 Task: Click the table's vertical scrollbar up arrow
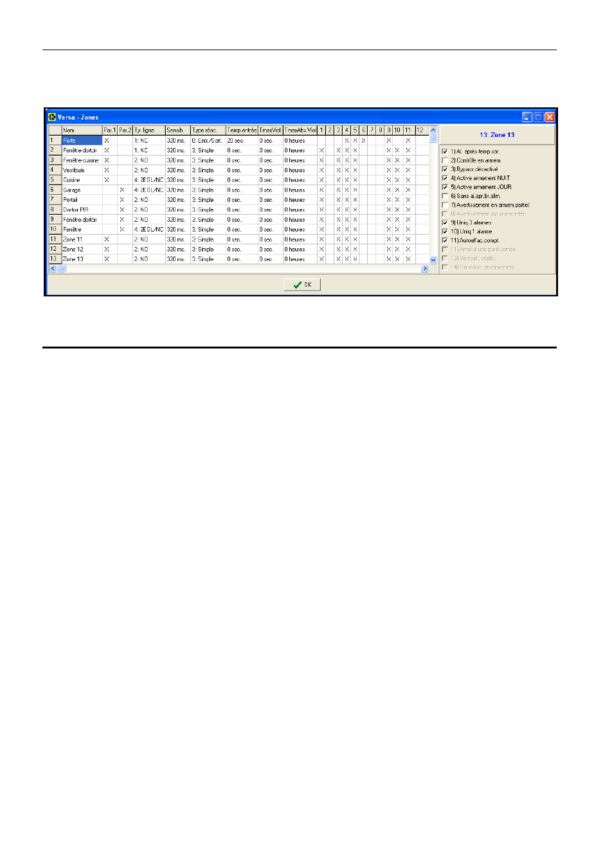coord(433,129)
